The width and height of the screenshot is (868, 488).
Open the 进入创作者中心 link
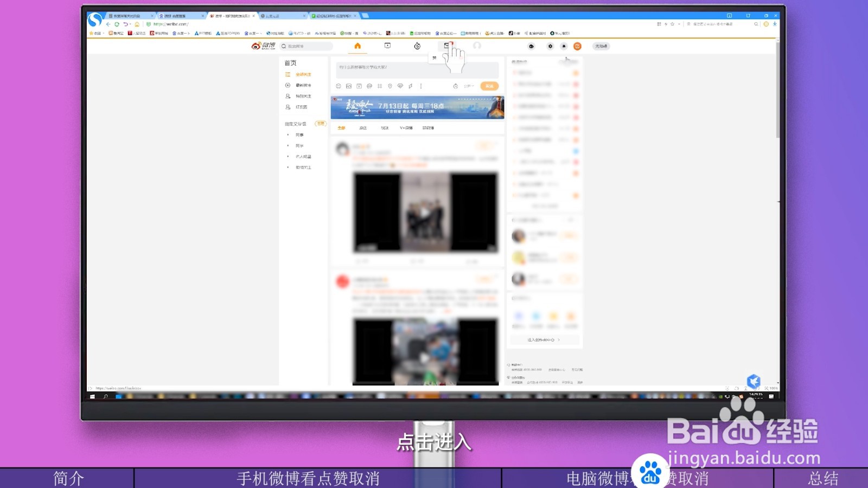click(x=544, y=340)
